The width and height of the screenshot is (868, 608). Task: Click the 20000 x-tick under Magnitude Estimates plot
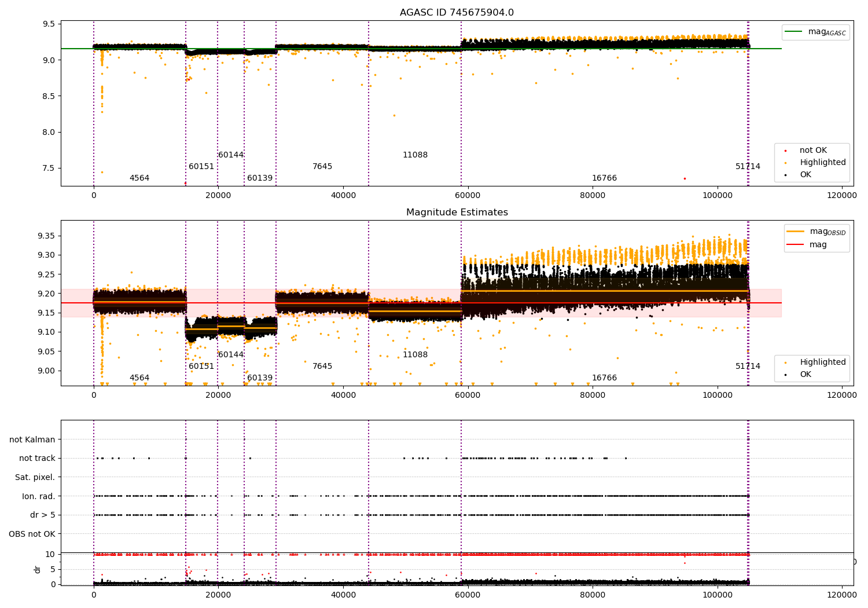pyautogui.click(x=218, y=395)
